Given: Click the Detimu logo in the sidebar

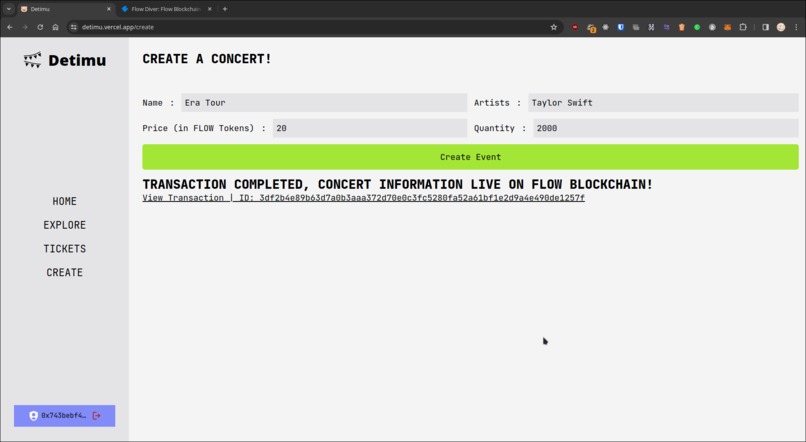Looking at the screenshot, I should click(65, 60).
